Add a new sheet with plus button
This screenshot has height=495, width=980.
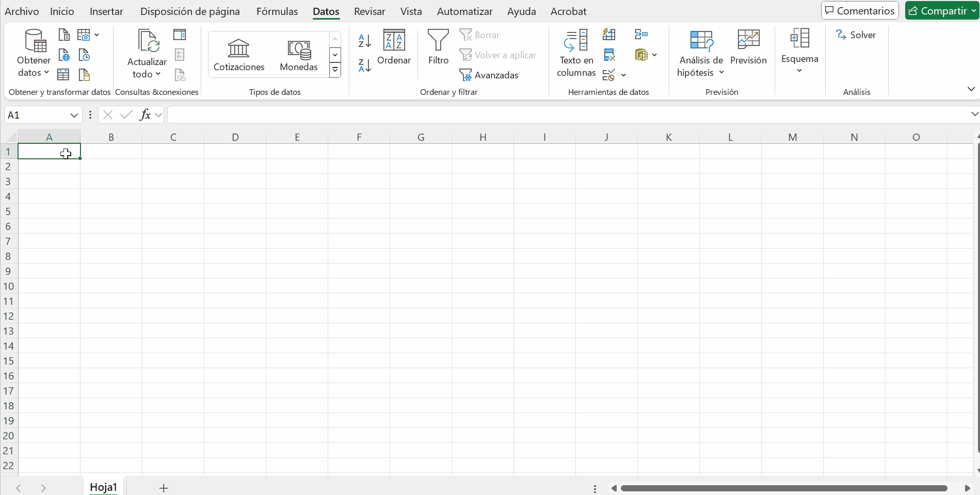(164, 488)
